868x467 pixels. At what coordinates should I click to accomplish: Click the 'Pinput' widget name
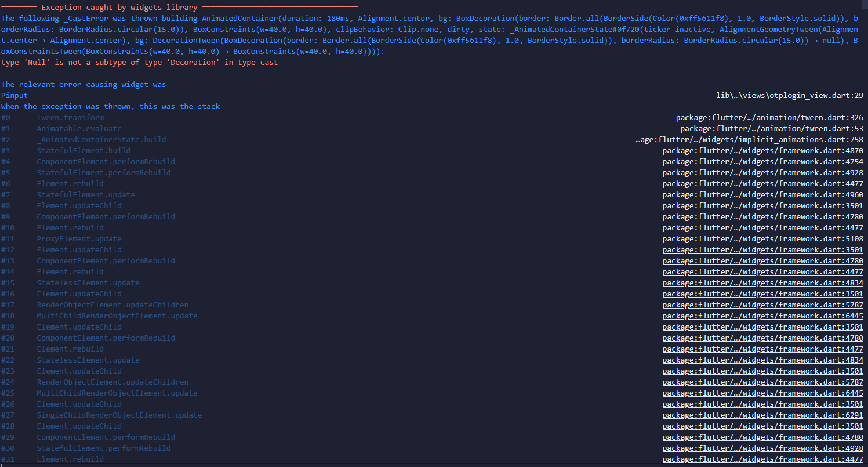pos(14,96)
